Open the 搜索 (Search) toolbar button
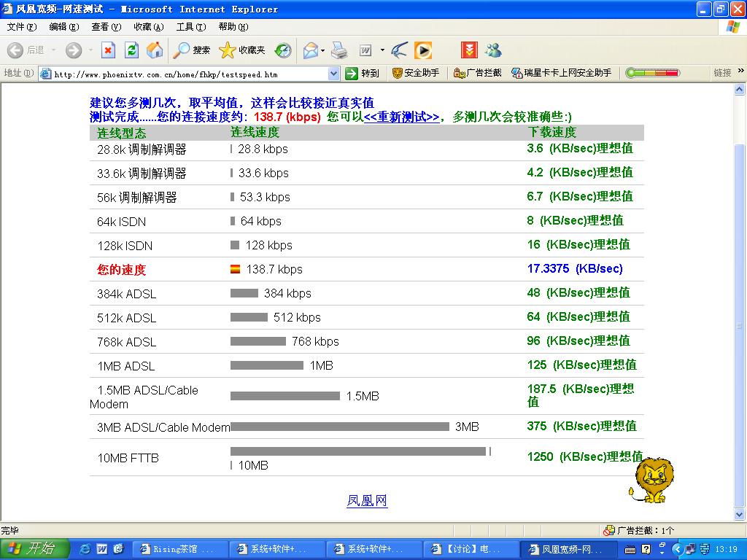Viewport: 747px width, 560px height. [x=192, y=50]
